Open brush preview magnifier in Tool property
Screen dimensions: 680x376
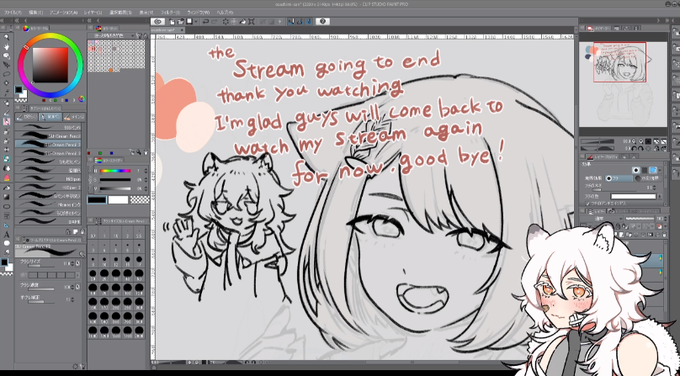[x=82, y=255]
